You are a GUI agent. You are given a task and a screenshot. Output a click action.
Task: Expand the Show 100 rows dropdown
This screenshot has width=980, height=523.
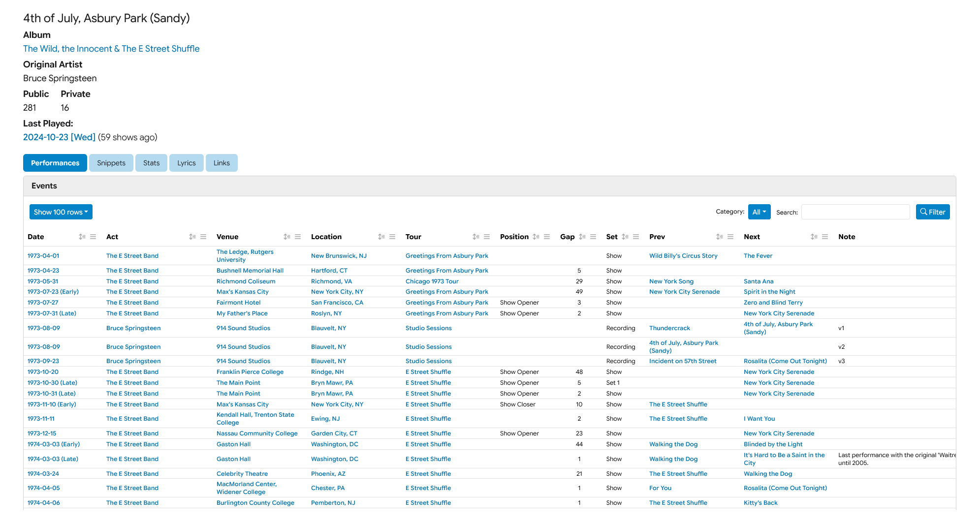tap(61, 212)
